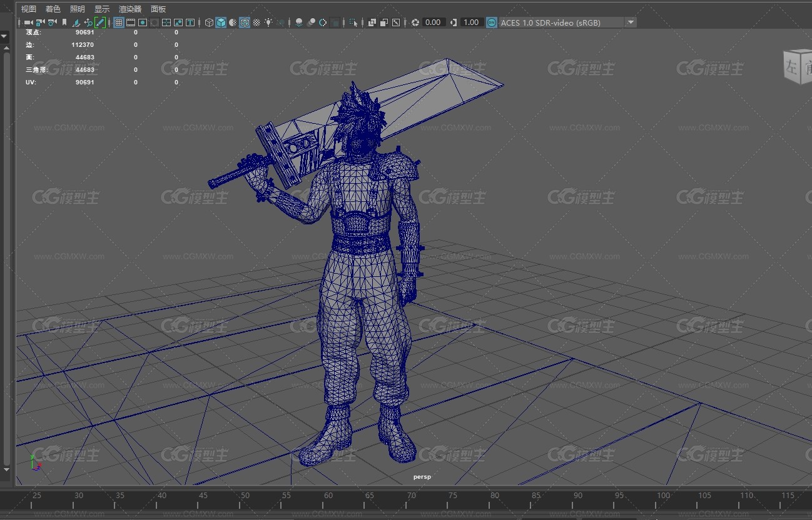Open the 照明 (Lighting) panel menu
This screenshot has height=520, width=812.
pyautogui.click(x=78, y=9)
